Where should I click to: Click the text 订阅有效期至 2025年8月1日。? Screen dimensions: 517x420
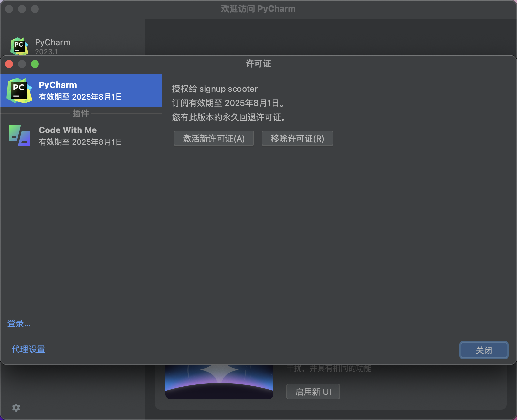coord(228,103)
